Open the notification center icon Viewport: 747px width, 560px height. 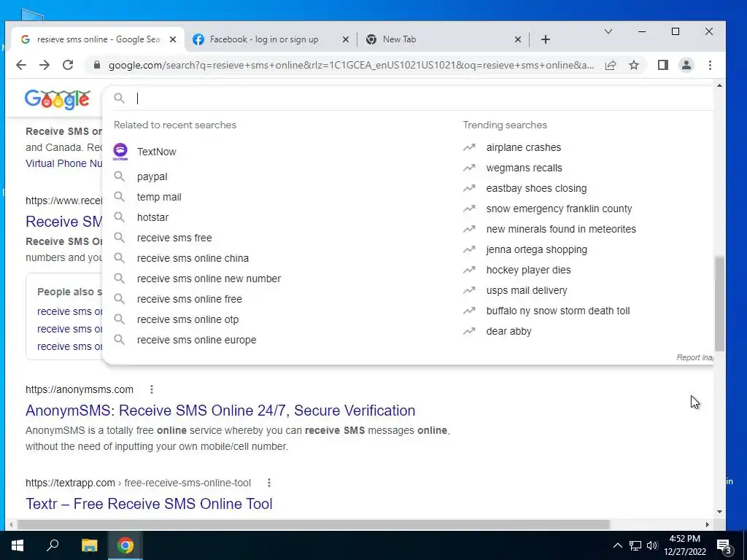pyautogui.click(x=724, y=545)
